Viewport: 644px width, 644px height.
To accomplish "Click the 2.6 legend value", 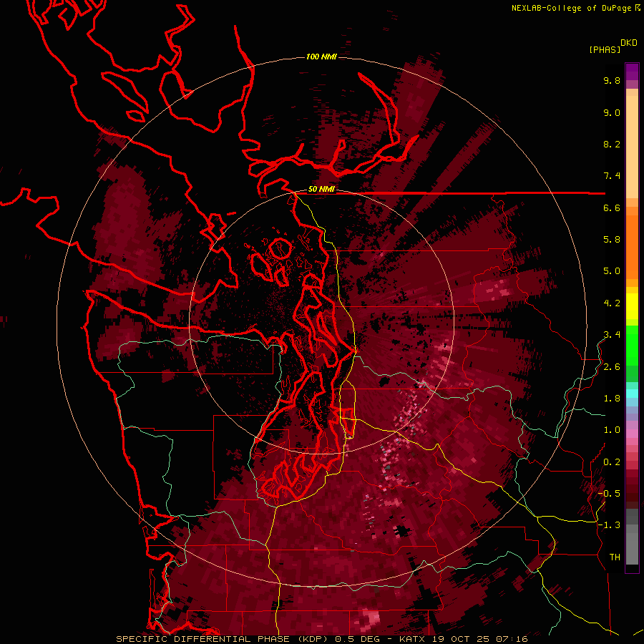I will [x=612, y=367].
